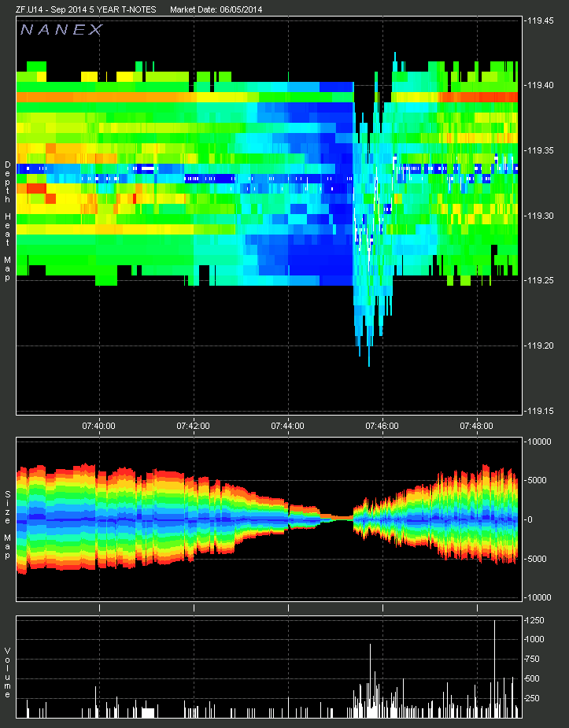Select the 119.40 price axis label
The image size is (569, 728).
(x=539, y=86)
